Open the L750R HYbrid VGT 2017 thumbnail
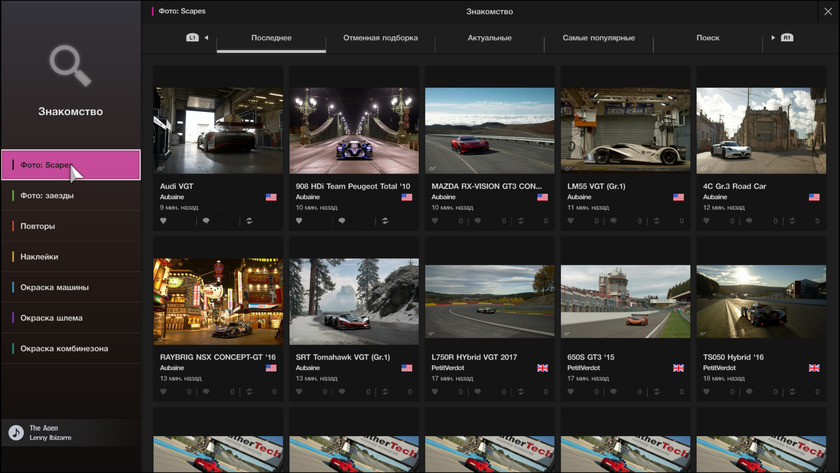 click(x=490, y=300)
